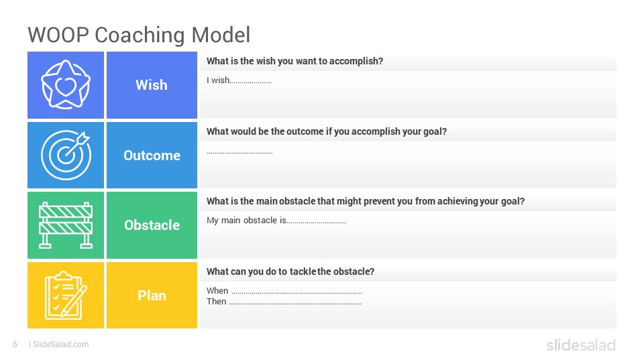Image resolution: width=644 pixels, height=362 pixels.
Task: Click the 'Then' dotted line field
Action: [284, 301]
